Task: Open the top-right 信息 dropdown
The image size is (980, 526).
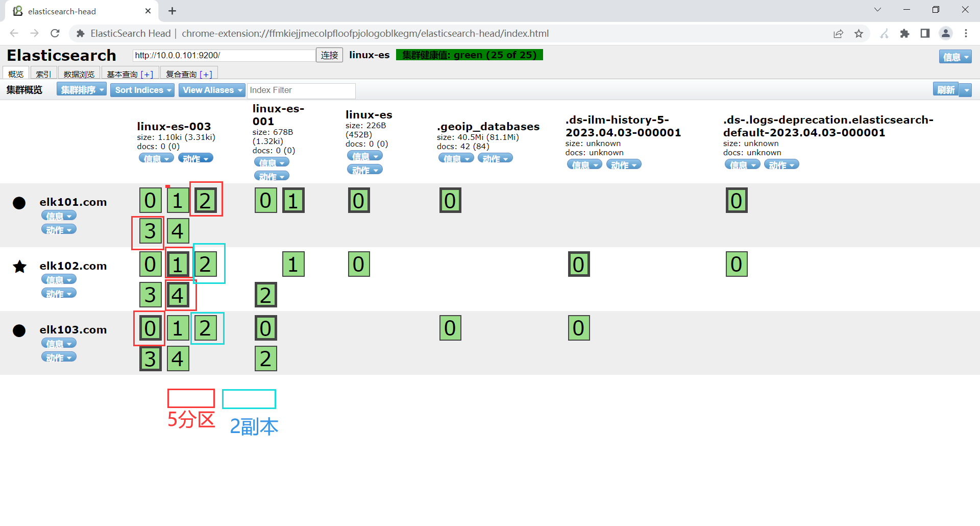Action: click(955, 57)
